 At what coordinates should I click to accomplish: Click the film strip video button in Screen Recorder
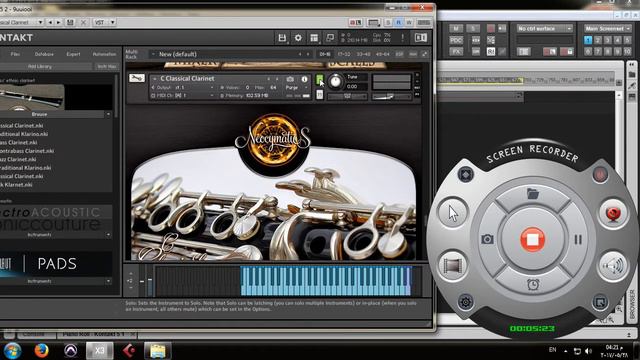click(452, 266)
